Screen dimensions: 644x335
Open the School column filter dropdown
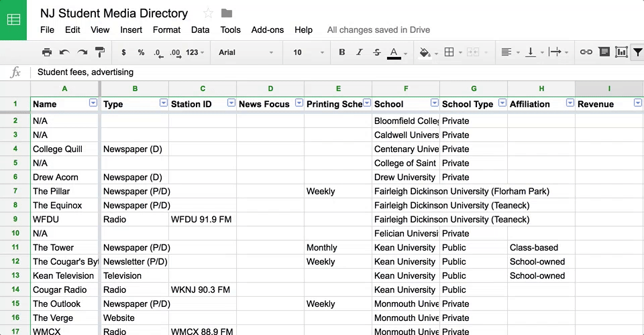(x=435, y=103)
